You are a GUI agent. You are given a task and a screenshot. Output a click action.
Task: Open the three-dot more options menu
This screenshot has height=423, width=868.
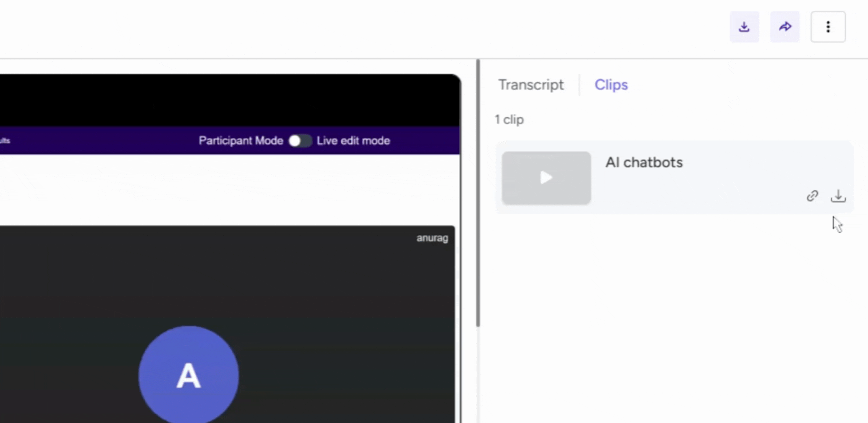pyautogui.click(x=828, y=27)
